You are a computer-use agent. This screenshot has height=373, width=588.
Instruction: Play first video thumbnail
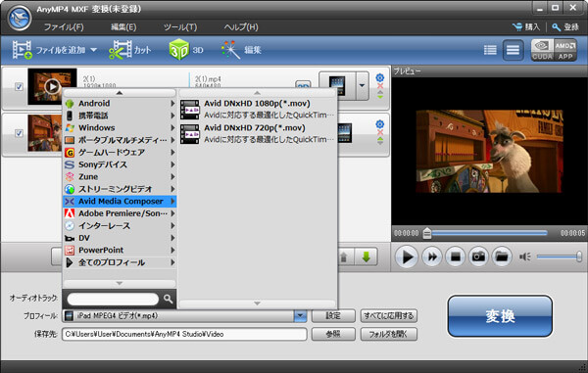52,86
